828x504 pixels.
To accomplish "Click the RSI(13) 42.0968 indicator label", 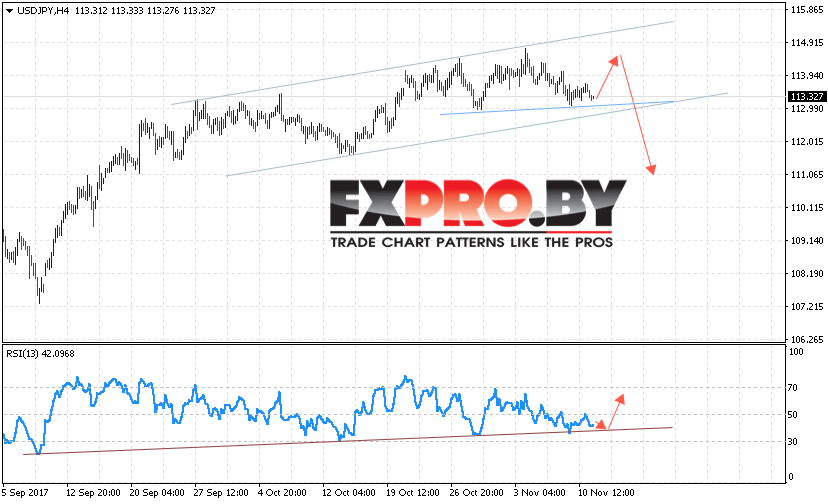I will [40, 354].
